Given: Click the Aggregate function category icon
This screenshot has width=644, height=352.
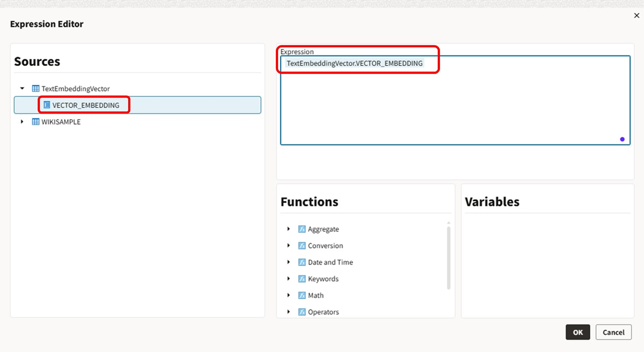Looking at the screenshot, I should (302, 229).
